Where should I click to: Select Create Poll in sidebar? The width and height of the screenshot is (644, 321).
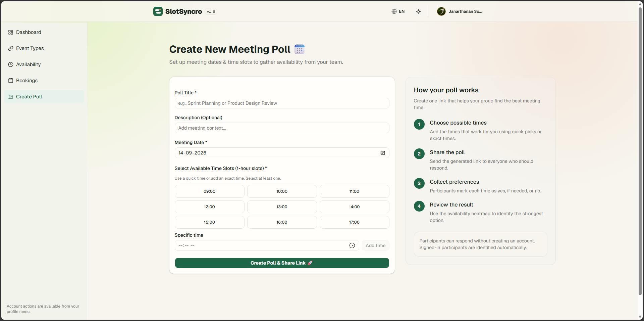coord(44,97)
